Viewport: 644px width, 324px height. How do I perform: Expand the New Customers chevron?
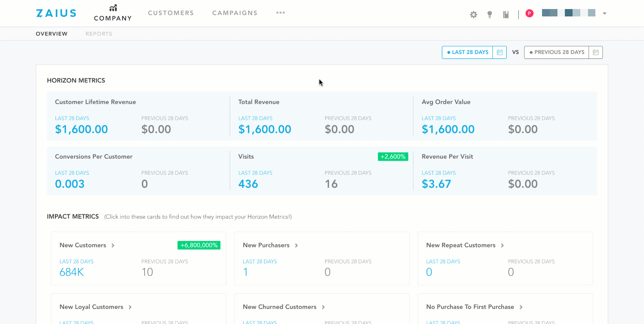coord(113,246)
